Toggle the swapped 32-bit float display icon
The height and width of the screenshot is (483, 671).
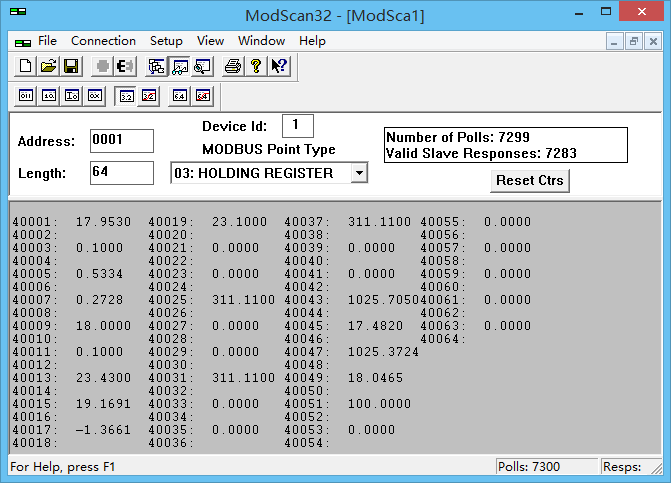point(148,96)
